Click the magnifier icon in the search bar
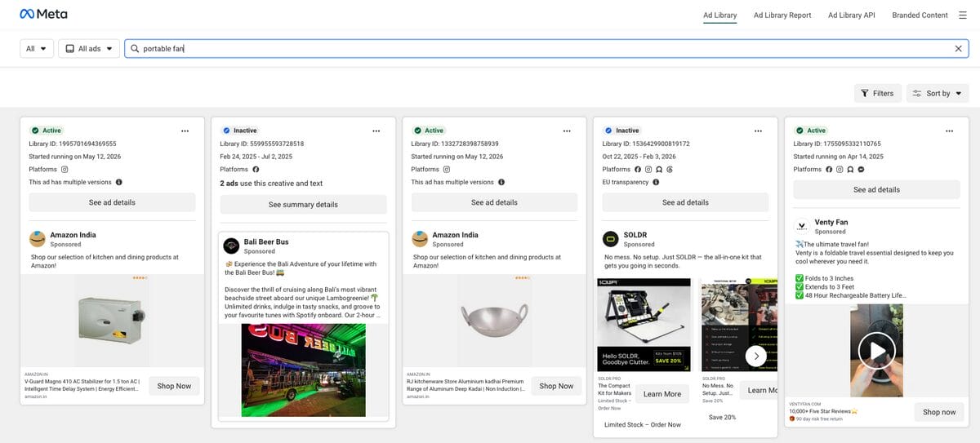Viewport: 980px width, 443px height. [135, 49]
